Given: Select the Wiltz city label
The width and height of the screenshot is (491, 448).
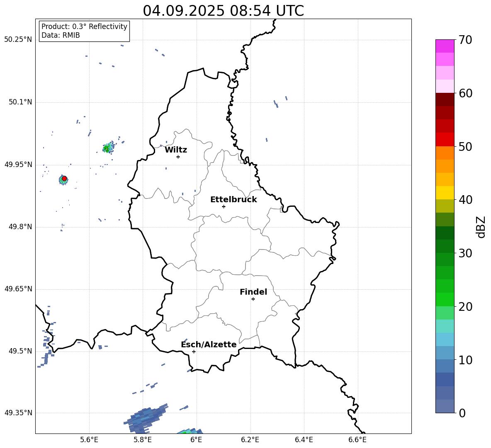Looking at the screenshot, I should 176,150.
